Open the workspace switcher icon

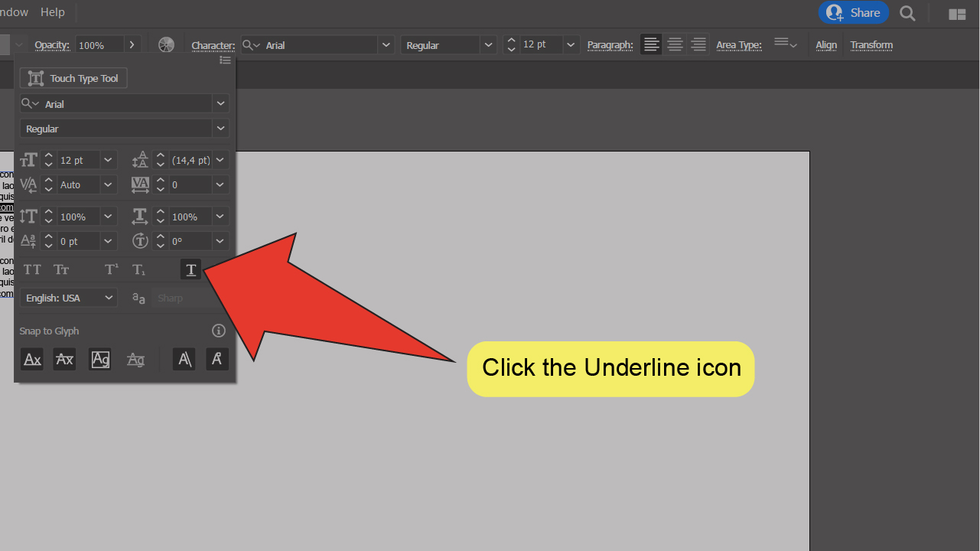957,14
